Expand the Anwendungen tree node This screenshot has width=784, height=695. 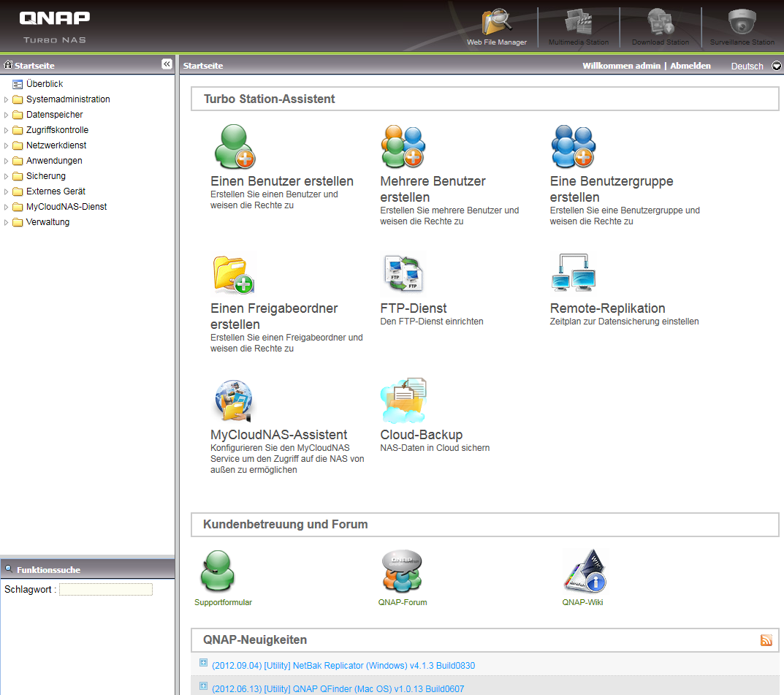coord(6,161)
